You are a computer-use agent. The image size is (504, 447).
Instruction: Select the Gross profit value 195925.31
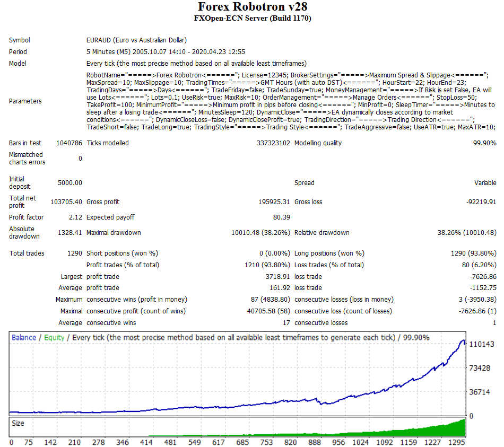271,202
